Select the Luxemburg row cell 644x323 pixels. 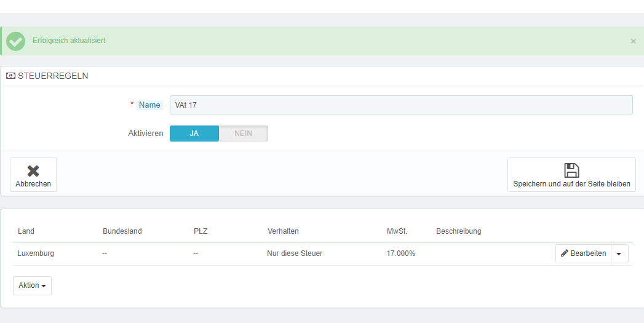pyautogui.click(x=36, y=253)
